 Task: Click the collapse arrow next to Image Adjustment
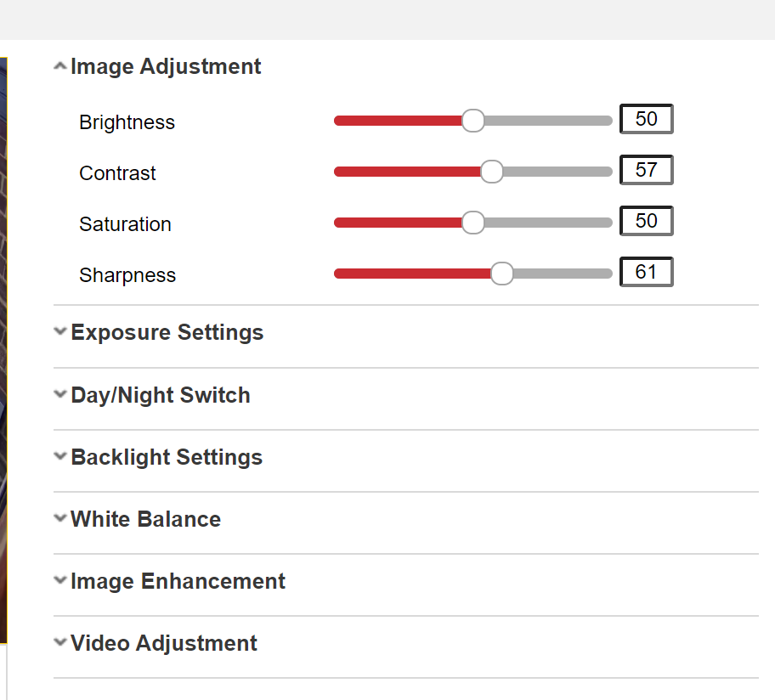(59, 65)
